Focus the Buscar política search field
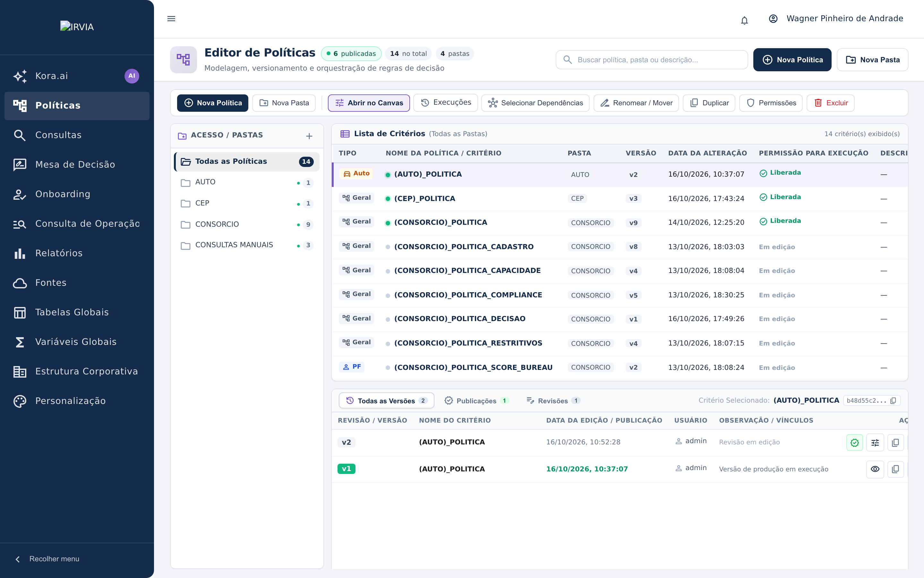The image size is (924, 578). 652,60
